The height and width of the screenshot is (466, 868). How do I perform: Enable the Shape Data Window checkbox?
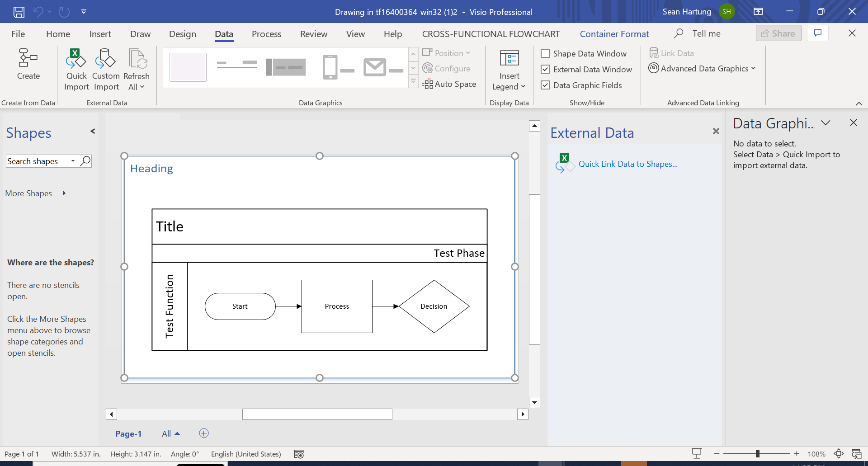545,53
